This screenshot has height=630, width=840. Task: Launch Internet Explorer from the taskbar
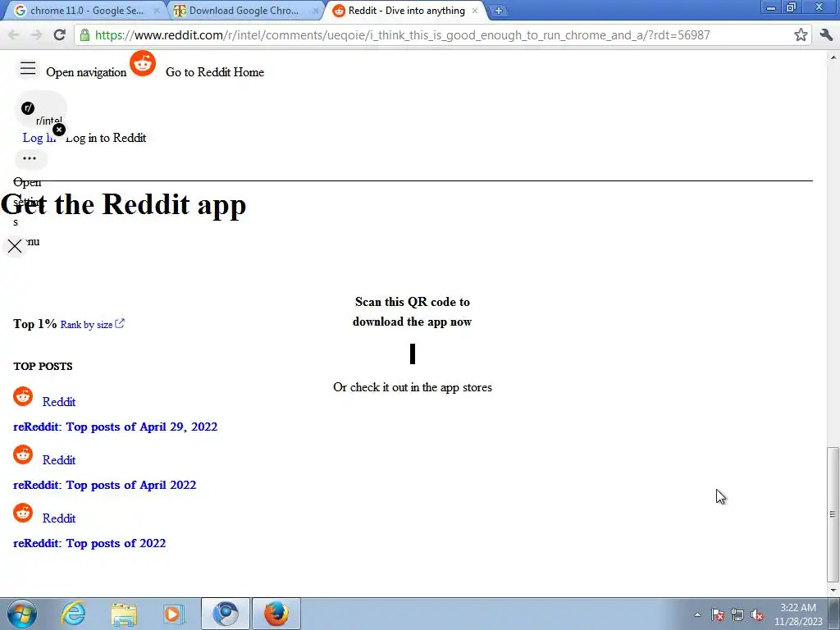pyautogui.click(x=73, y=614)
